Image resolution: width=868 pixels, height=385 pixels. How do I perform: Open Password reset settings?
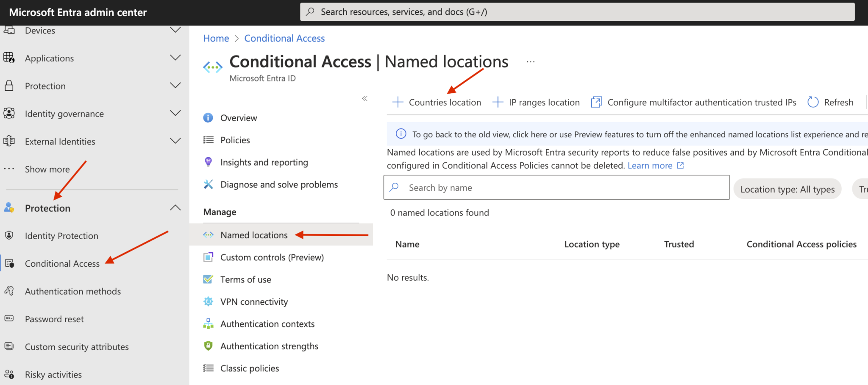pyautogui.click(x=54, y=319)
